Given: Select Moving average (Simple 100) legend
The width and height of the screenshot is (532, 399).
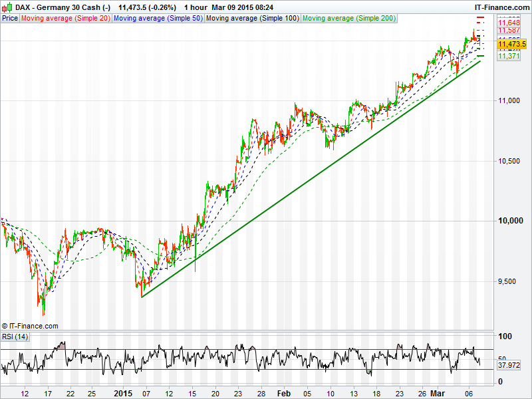Looking at the screenshot, I should coord(253,19).
